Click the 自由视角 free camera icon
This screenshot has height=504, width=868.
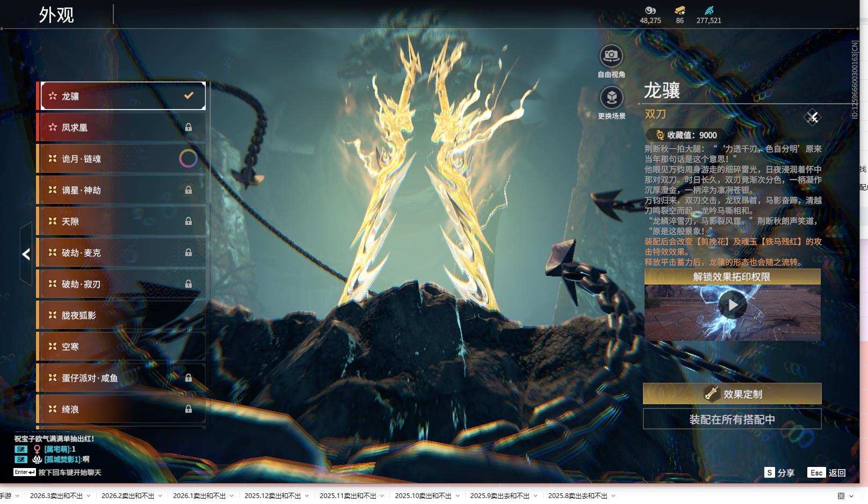[x=611, y=56]
